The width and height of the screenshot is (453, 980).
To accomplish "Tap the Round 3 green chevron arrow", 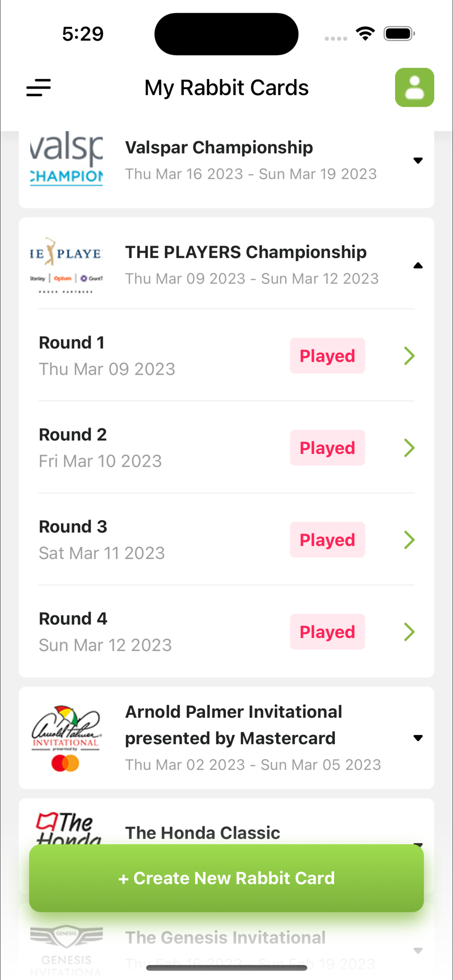I will click(x=409, y=540).
